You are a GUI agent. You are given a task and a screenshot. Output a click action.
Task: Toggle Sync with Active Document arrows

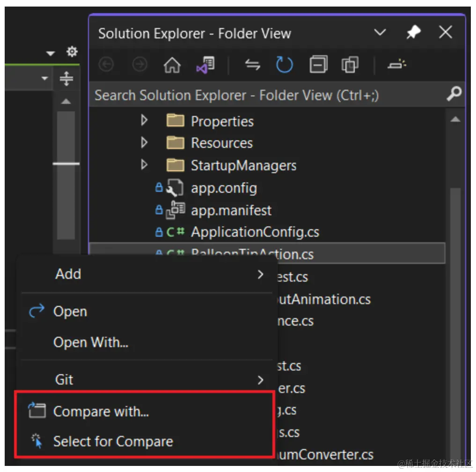pos(253,65)
